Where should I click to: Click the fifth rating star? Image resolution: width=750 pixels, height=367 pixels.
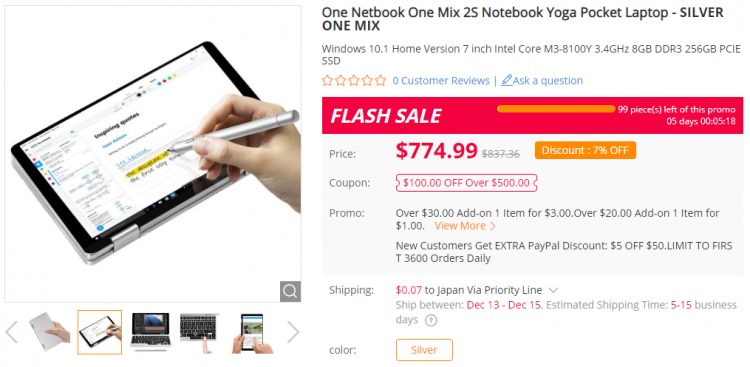pyautogui.click(x=380, y=80)
